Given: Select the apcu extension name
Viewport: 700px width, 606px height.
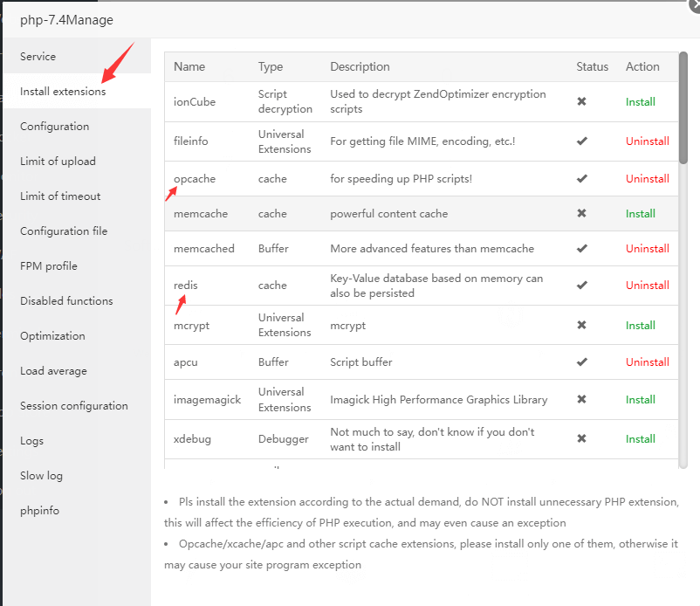Looking at the screenshot, I should (x=186, y=362).
